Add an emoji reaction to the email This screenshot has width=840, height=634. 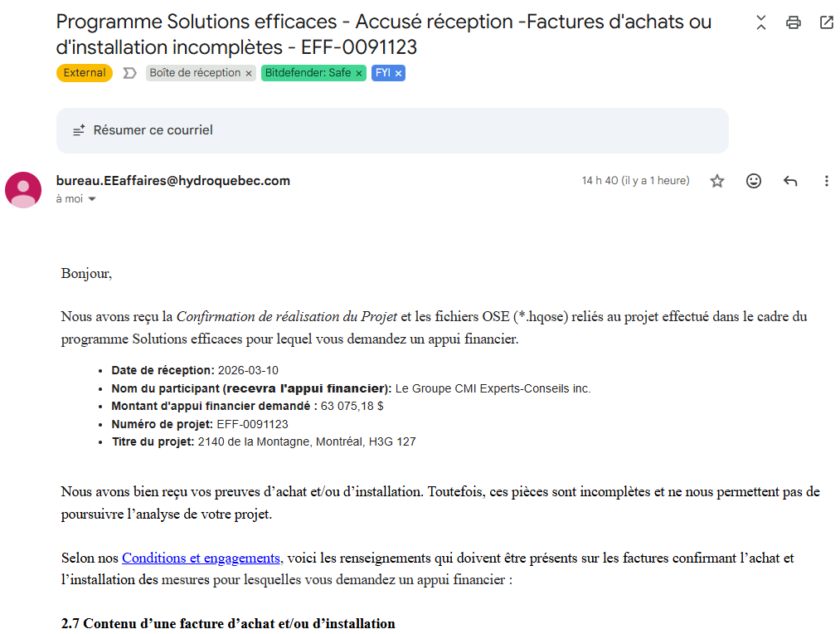(754, 181)
